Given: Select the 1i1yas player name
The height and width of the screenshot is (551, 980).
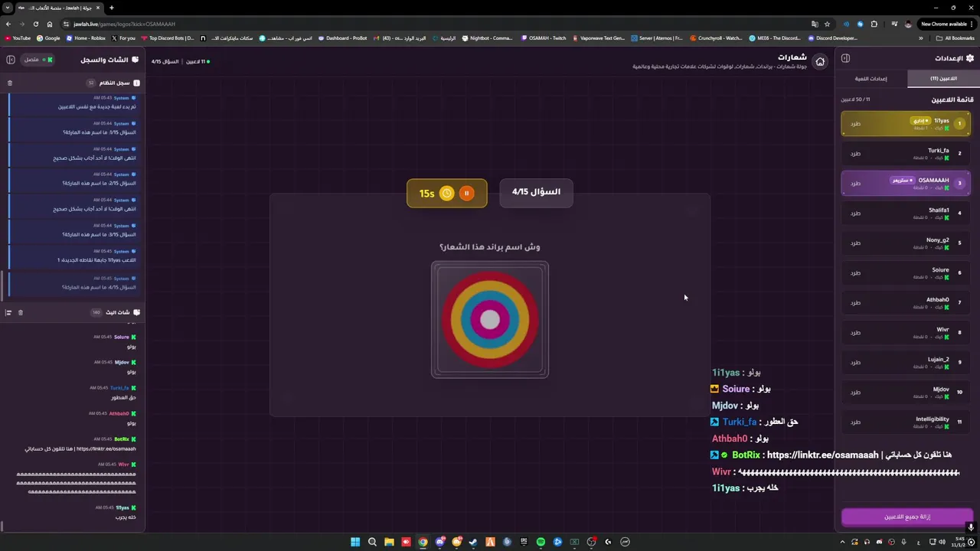Looking at the screenshot, I should [x=941, y=120].
